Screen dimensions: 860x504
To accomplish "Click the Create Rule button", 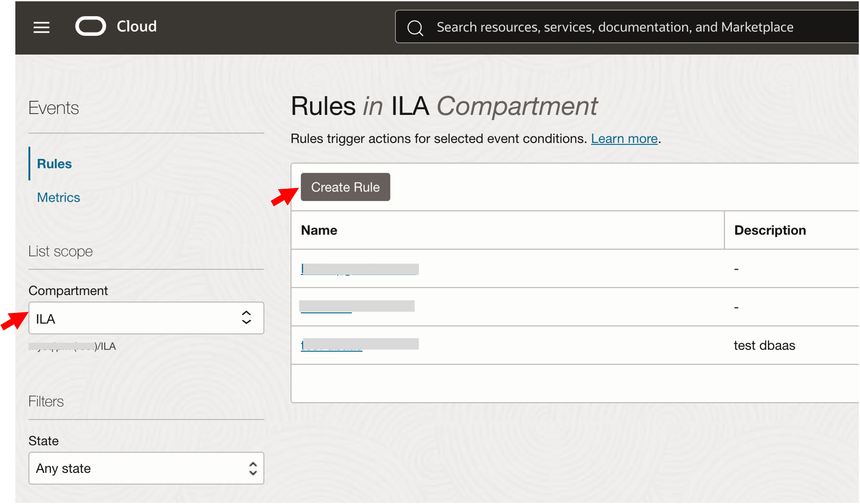I will pyautogui.click(x=345, y=187).
